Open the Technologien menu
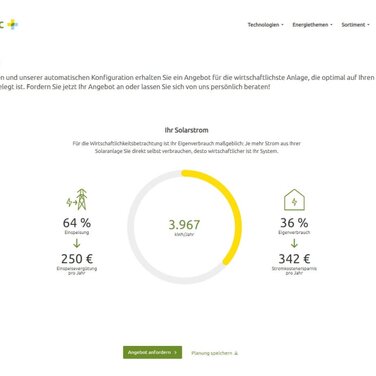 (x=265, y=25)
